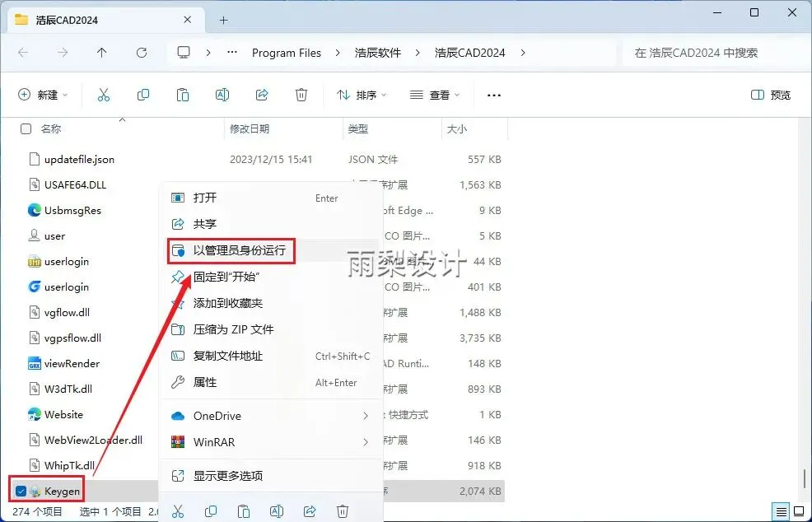
Task: Click the viewRender file icon
Action: [x=35, y=364]
